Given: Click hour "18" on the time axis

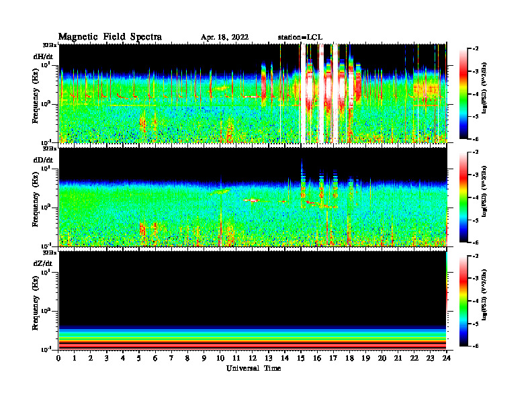Looking at the screenshot, I should click(x=349, y=358).
